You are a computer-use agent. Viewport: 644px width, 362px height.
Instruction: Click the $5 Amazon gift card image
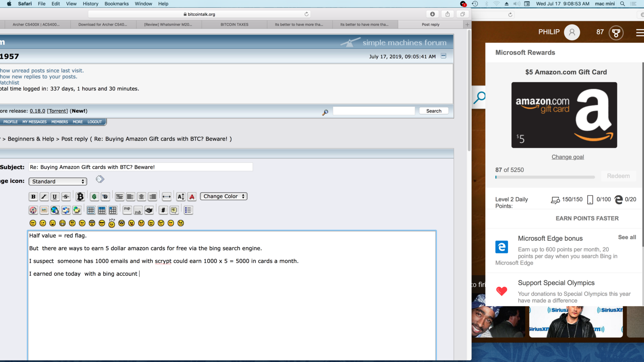[x=564, y=115]
